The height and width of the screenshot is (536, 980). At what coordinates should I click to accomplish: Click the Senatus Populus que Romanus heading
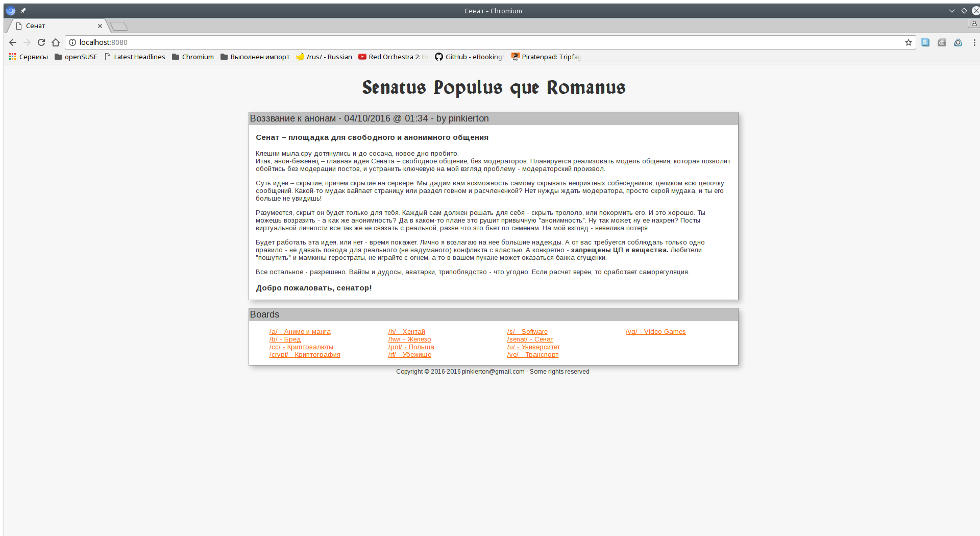pyautogui.click(x=494, y=88)
